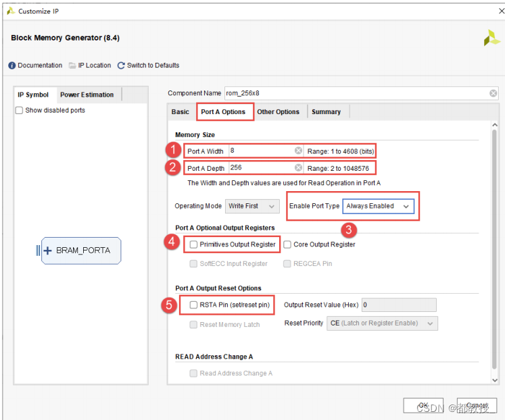
Task: Select the Power Estimation tab
Action: pyautogui.click(x=87, y=95)
